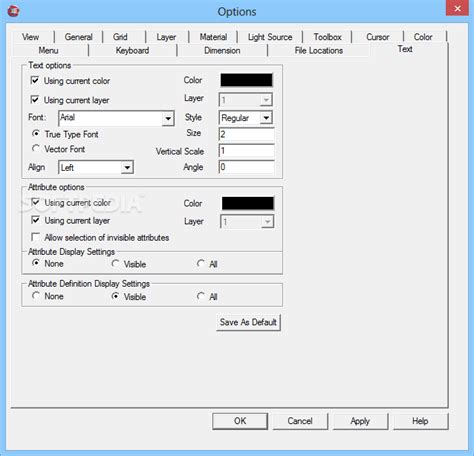The image size is (474, 456).
Task: Close the Options dialog
Action: click(x=457, y=8)
